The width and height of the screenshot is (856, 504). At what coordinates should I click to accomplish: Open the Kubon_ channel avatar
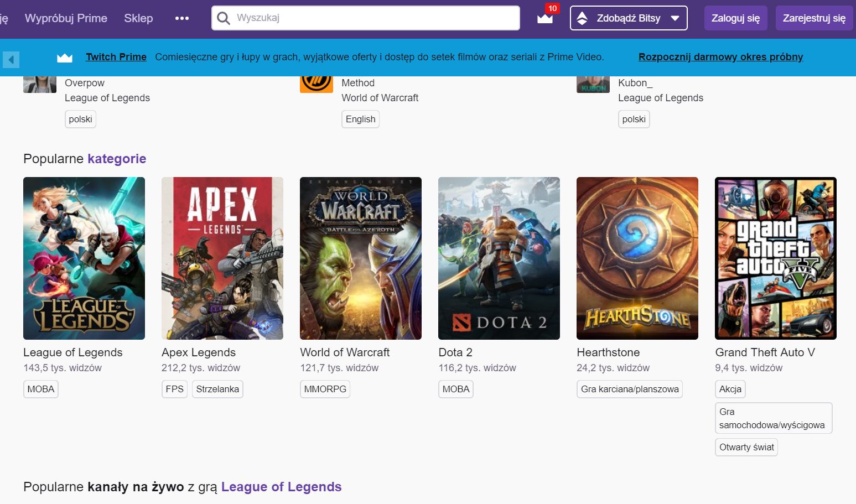coord(593,85)
